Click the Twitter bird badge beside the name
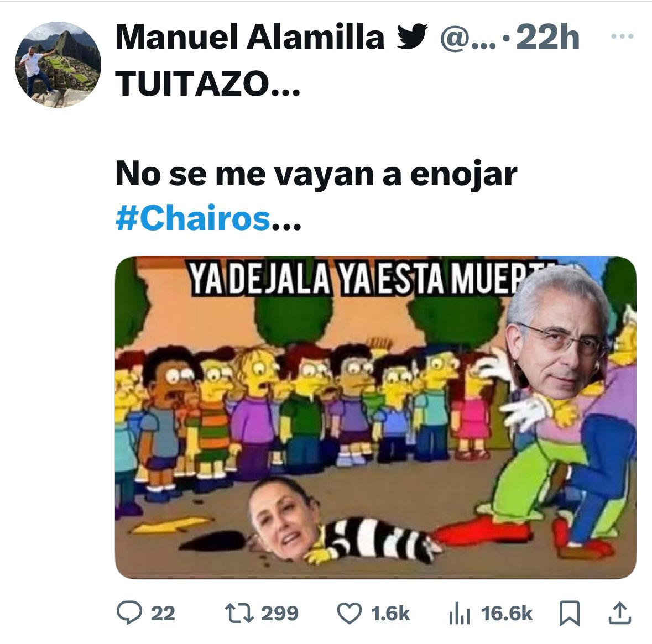The image size is (652, 644). (412, 36)
